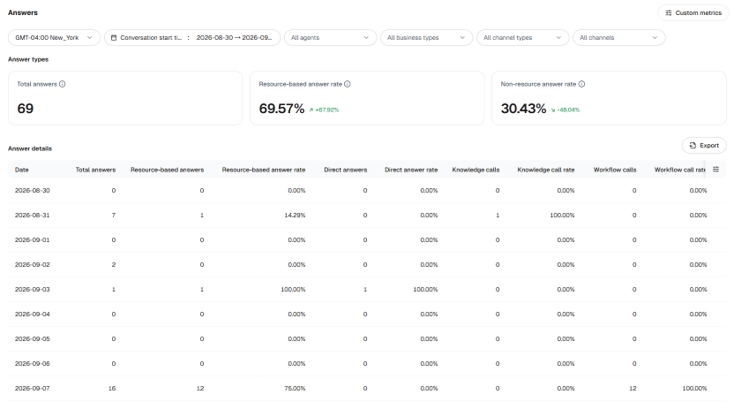
Task: Click the Answers page title
Action: point(23,13)
